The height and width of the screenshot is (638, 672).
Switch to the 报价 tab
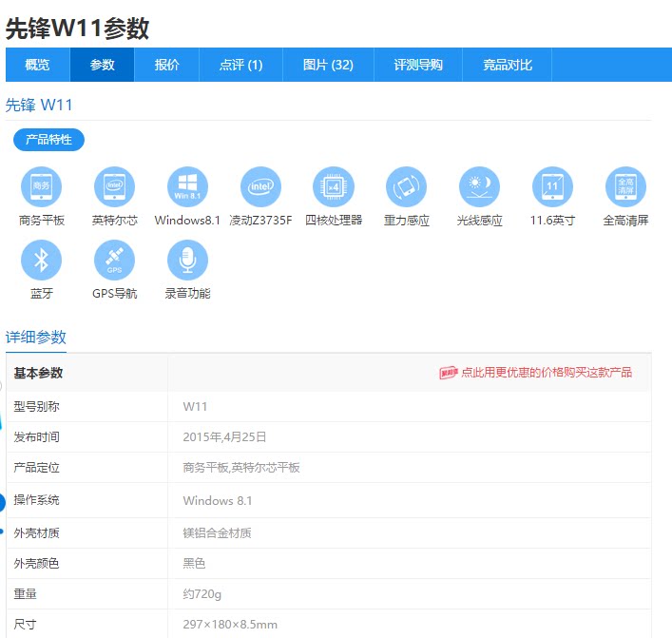(166, 65)
